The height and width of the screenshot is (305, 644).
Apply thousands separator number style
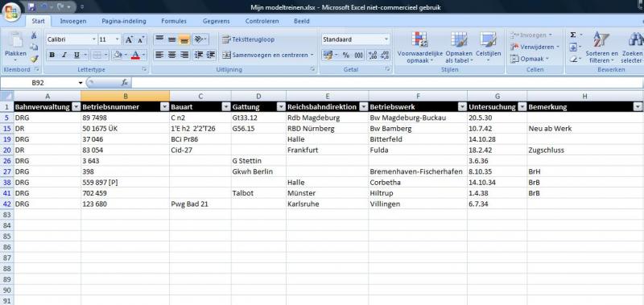(359, 55)
